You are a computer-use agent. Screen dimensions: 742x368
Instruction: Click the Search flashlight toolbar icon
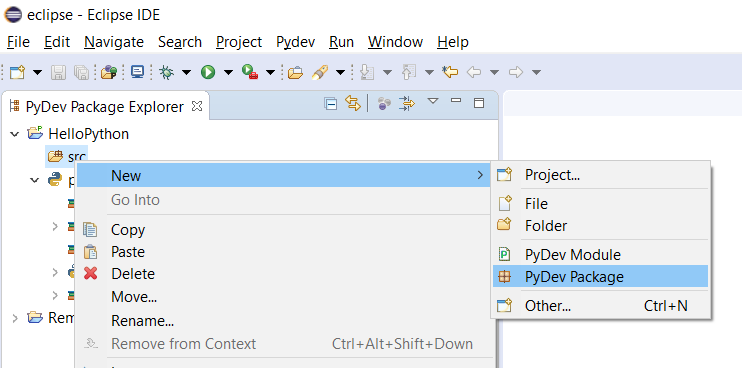tap(320, 72)
